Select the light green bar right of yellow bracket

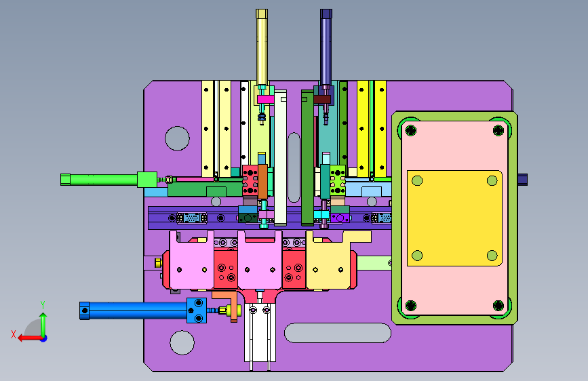(x=374, y=263)
